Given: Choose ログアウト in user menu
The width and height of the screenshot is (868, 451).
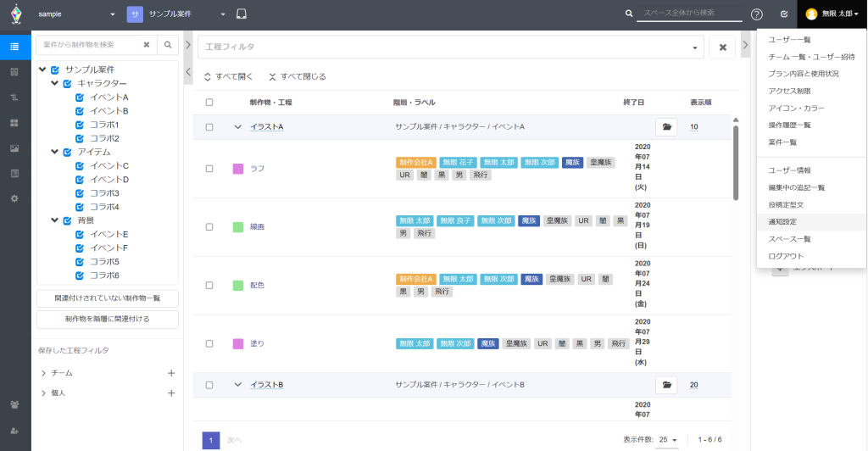Looking at the screenshot, I should click(785, 256).
